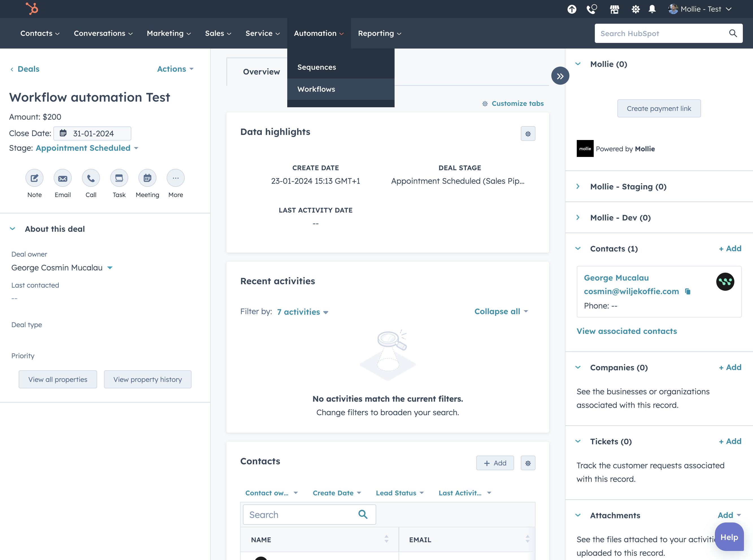Copy email with the copy icon
The image size is (753, 560).
click(687, 292)
